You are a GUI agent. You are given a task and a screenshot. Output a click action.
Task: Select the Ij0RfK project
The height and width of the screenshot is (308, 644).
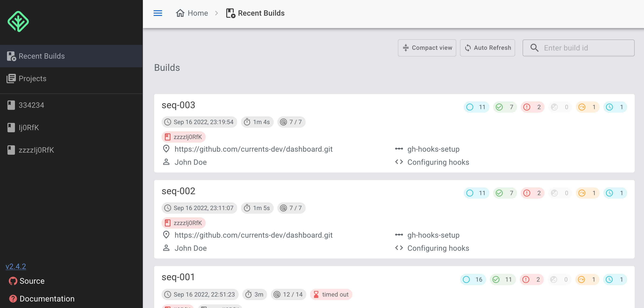[x=29, y=128]
